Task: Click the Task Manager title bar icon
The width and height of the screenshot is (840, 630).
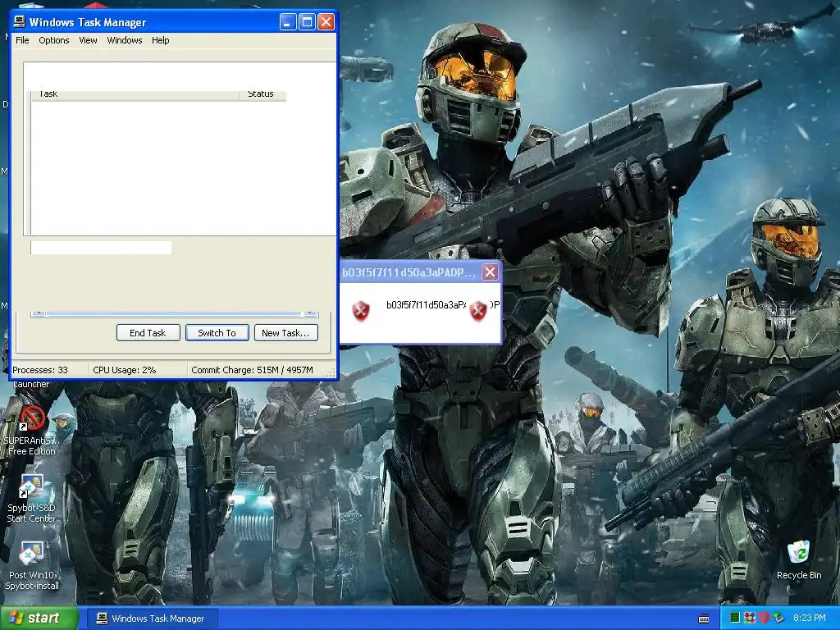Action: click(x=20, y=21)
